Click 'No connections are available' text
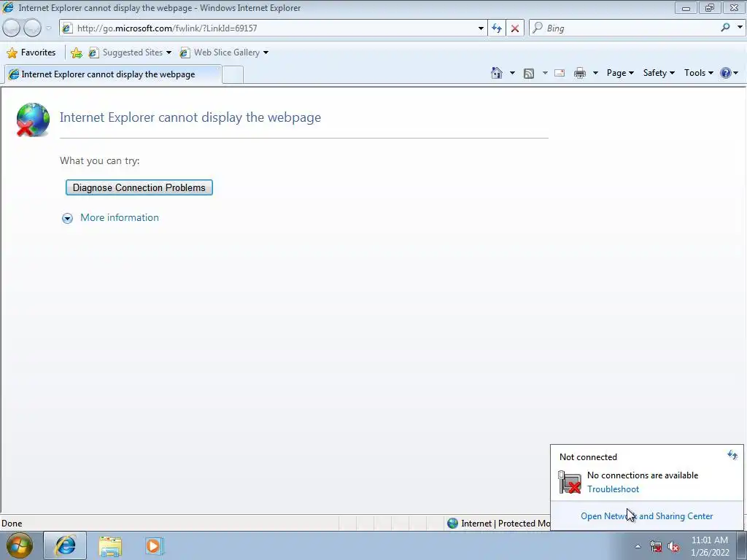The height and width of the screenshot is (560, 747). tap(643, 475)
